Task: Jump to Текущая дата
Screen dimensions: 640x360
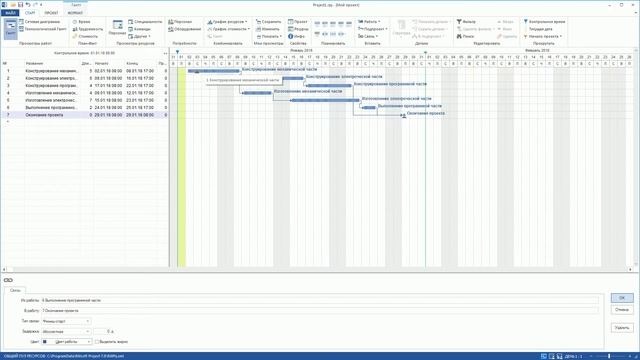Action: 538,29
